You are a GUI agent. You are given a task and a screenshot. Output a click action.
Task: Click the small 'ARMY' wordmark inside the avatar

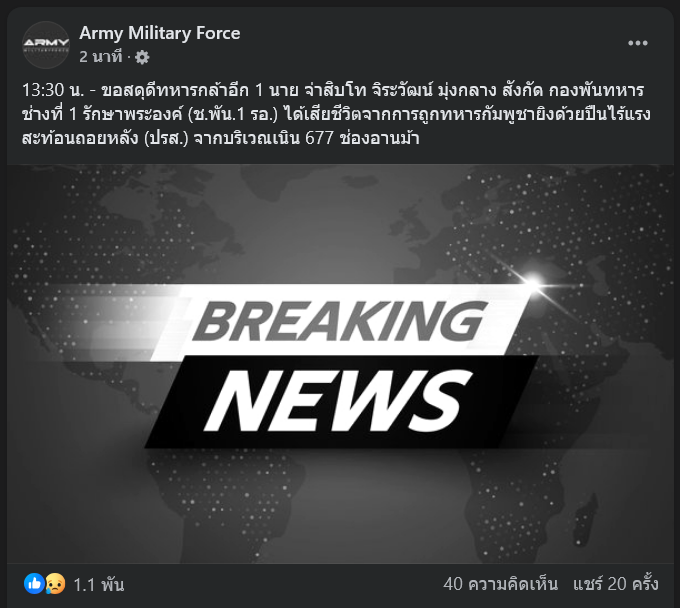[x=46, y=42]
